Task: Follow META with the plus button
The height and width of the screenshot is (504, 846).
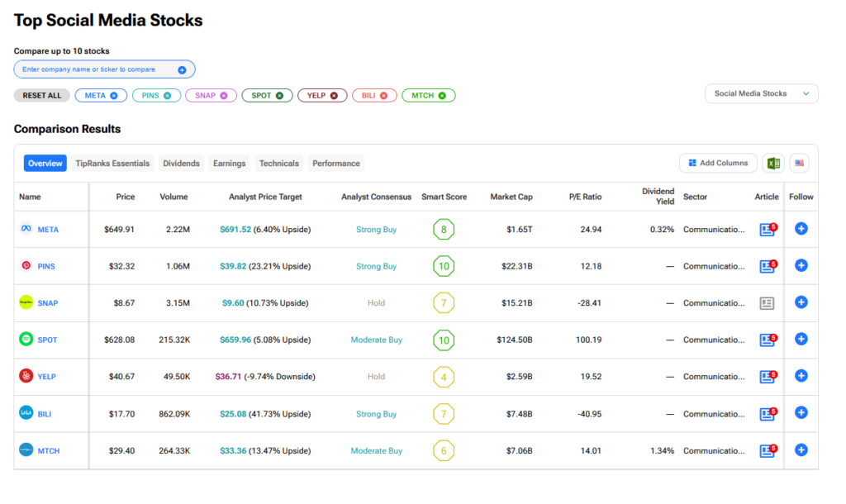Action: pyautogui.click(x=801, y=229)
